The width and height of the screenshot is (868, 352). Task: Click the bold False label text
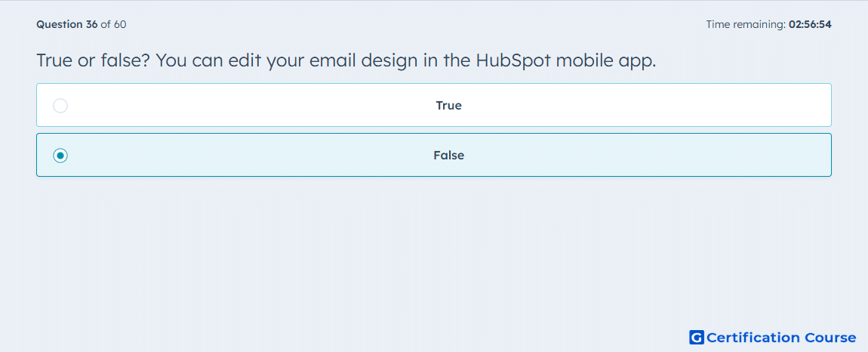point(449,155)
